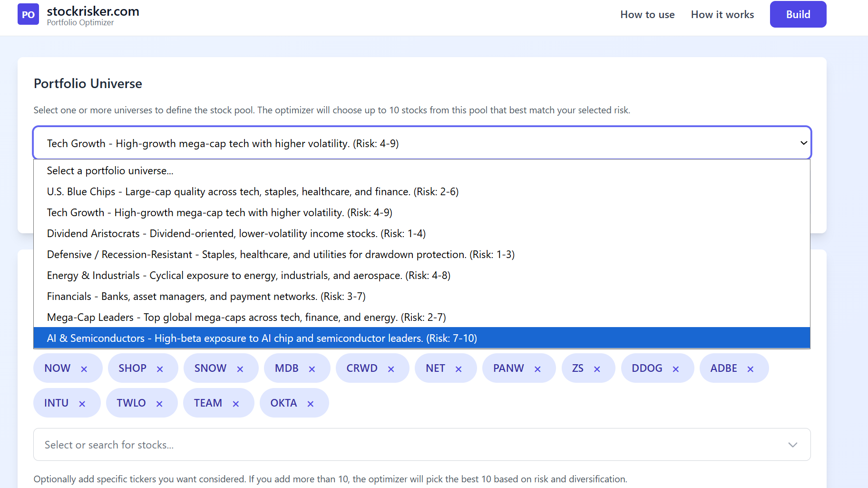Remove the ZS ticker chip
Image resolution: width=868 pixels, height=488 pixels.
coord(597,368)
